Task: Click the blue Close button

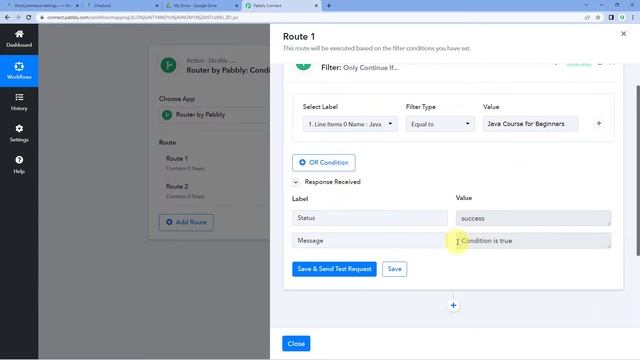Action: [x=296, y=344]
